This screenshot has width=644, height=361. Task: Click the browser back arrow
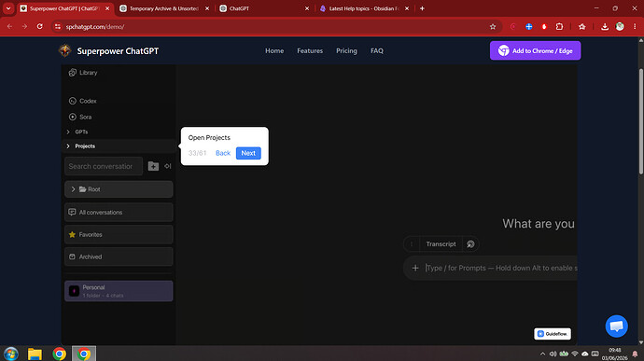10,27
